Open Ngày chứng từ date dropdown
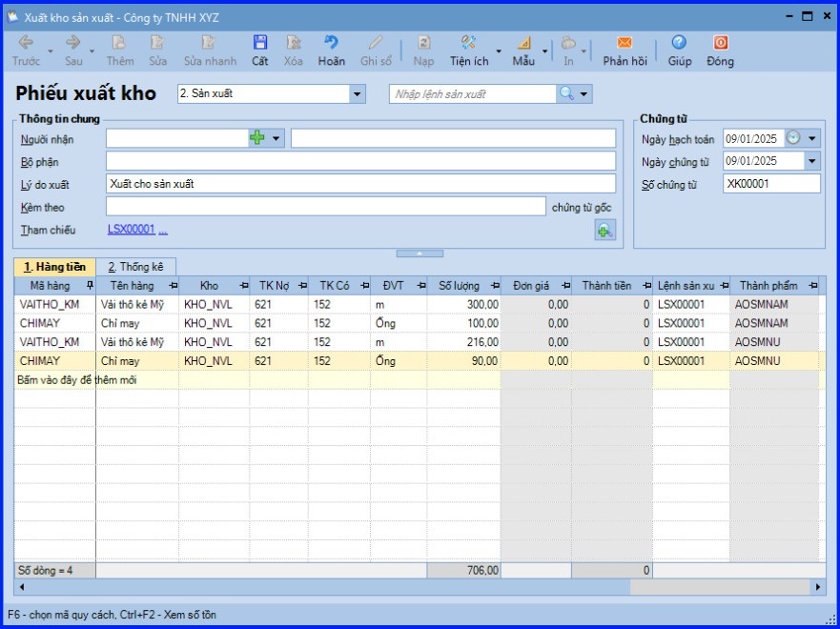 point(811,161)
